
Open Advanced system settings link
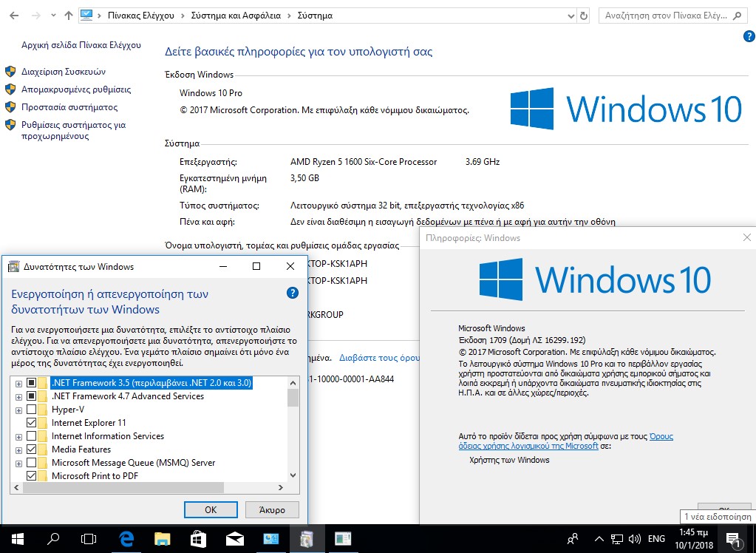coord(73,130)
